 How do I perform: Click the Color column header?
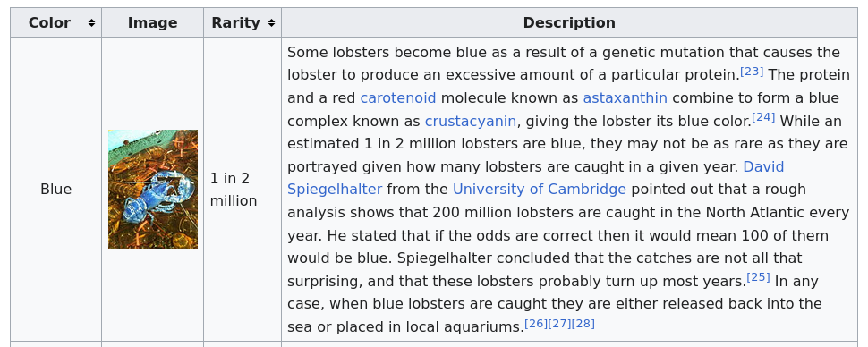point(55,22)
